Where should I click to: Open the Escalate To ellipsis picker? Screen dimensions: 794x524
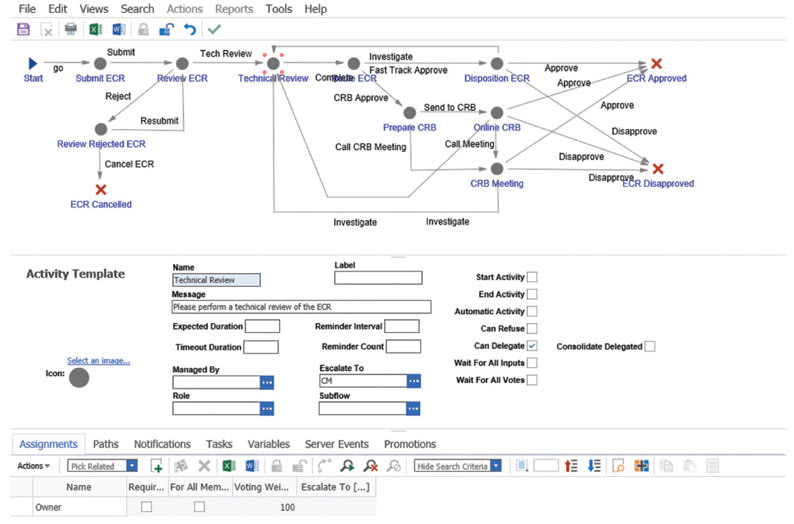pyautogui.click(x=414, y=381)
